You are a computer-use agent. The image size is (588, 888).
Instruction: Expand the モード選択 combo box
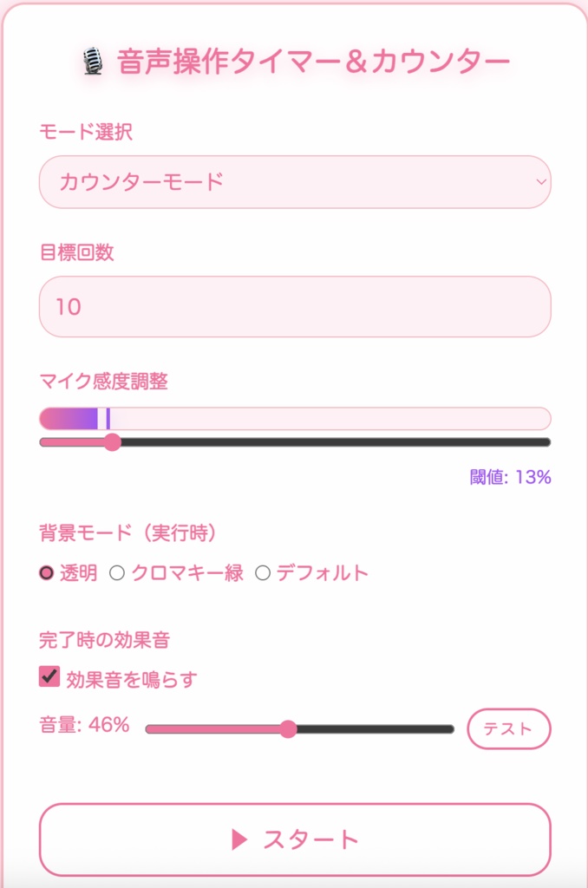(294, 182)
